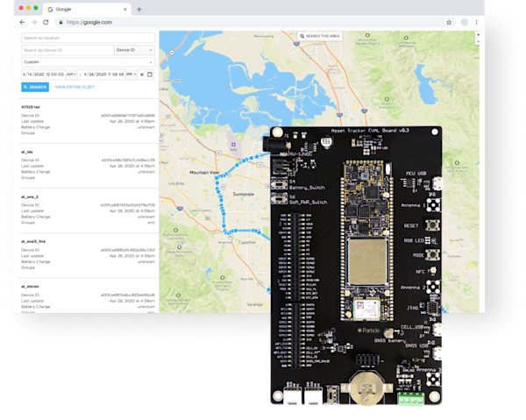Go back using the browser back arrow
The image size is (526, 420).
pyautogui.click(x=23, y=23)
